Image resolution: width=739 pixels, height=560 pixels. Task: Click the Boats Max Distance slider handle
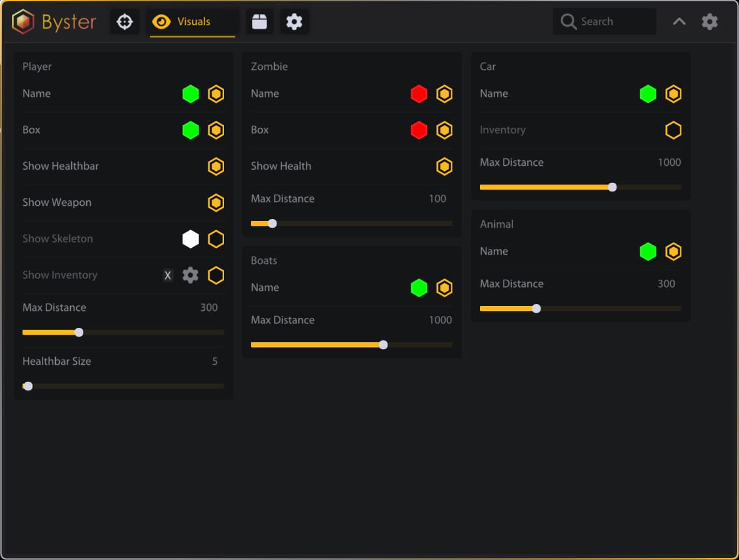tap(384, 345)
